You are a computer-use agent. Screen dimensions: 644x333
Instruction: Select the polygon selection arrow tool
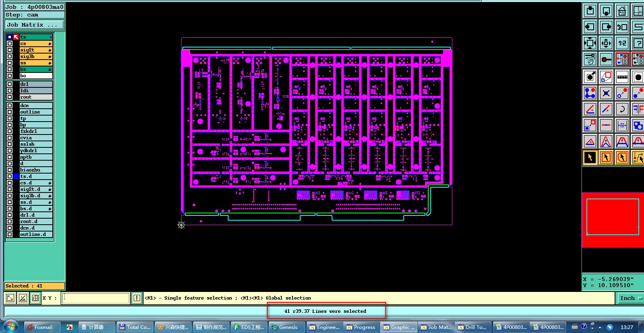(x=622, y=157)
